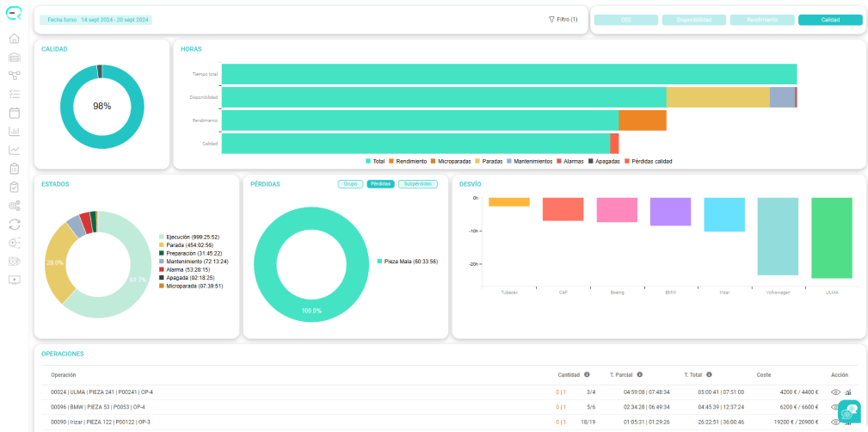Viewport: 868px width, 432px height.
Task: Click the video screen icon in sidebar
Action: [15, 280]
